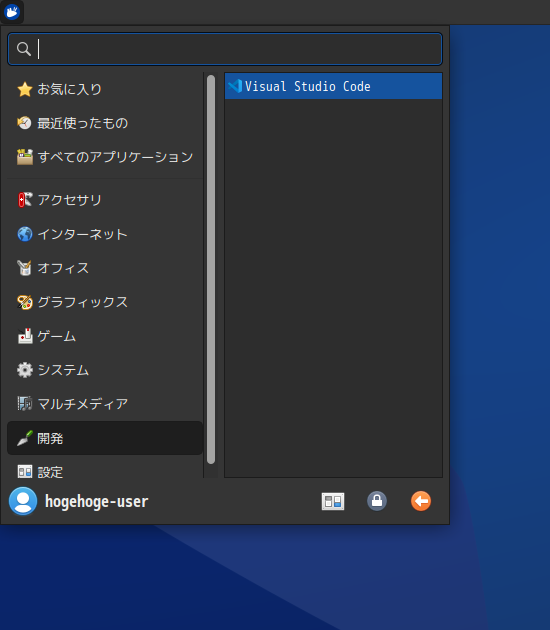Image resolution: width=550 pixels, height=630 pixels.
Task: Open the settings manager icon beside username
Action: point(333,501)
